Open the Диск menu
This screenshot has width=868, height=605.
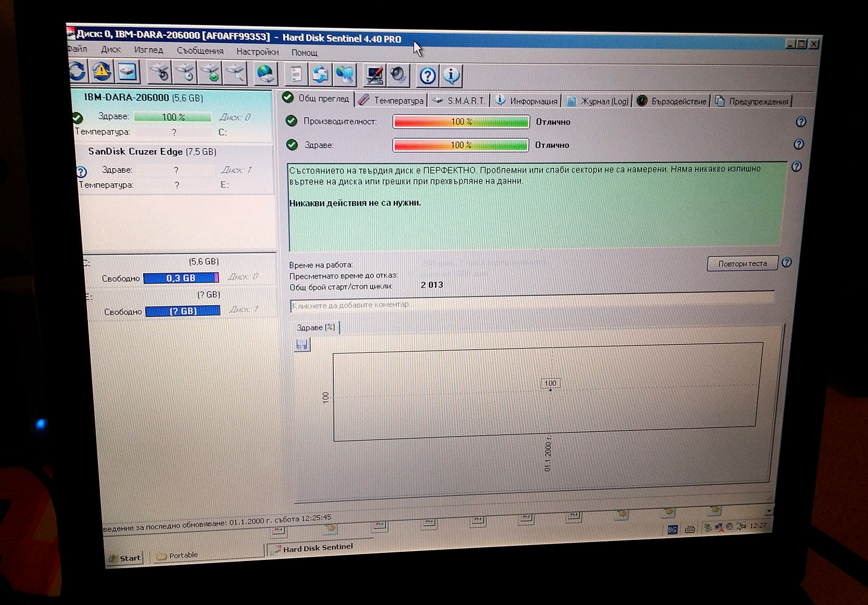click(111, 49)
